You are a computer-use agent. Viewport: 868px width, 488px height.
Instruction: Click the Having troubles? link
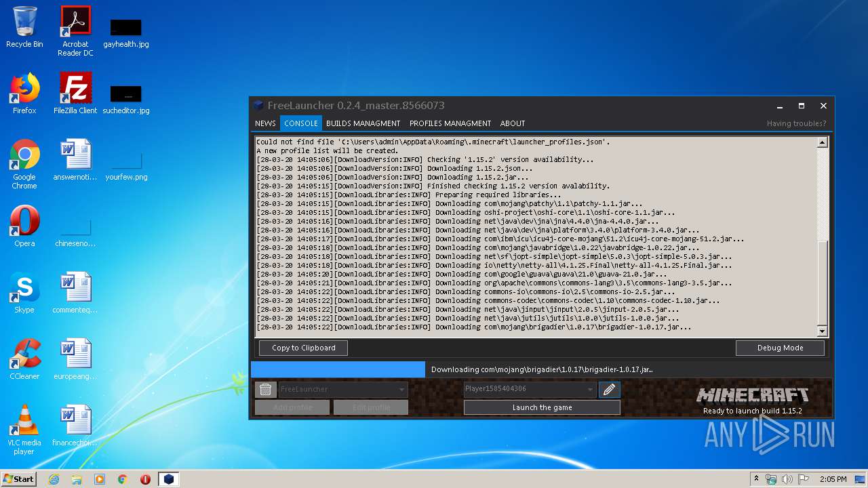pyautogui.click(x=796, y=123)
